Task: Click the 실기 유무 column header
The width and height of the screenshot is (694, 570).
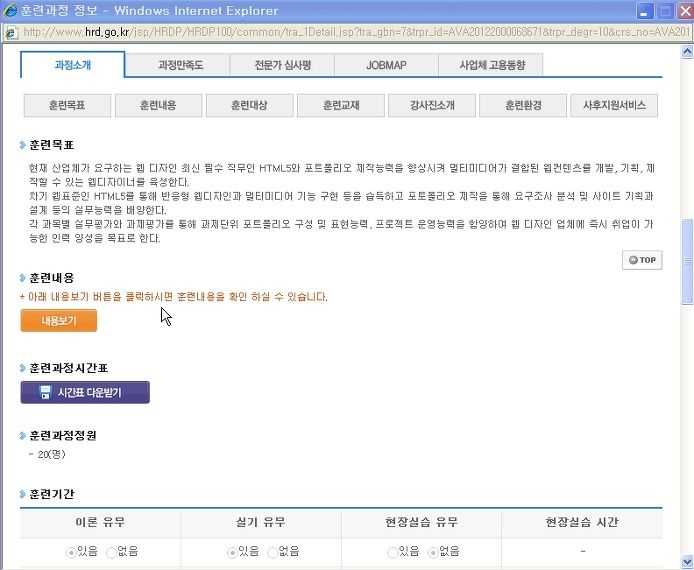Action: [x=261, y=522]
